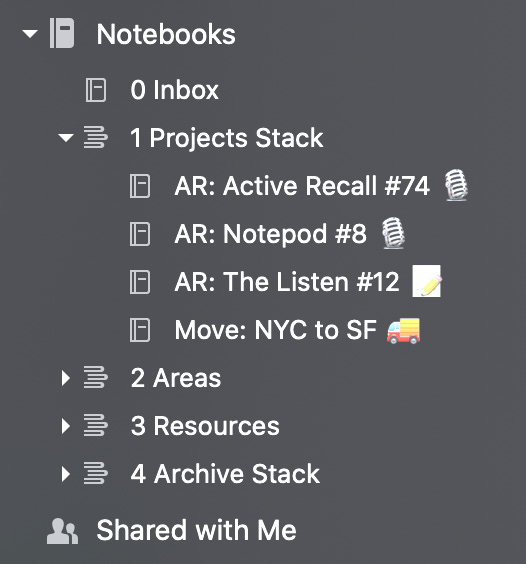Click the 4 Archive Stack stack icon
This screenshot has width=526, height=564.
(x=95, y=473)
